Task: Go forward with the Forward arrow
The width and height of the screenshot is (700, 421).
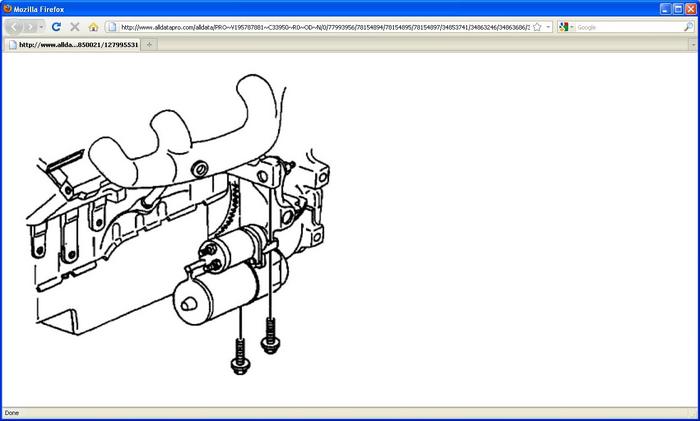Action: pos(30,27)
